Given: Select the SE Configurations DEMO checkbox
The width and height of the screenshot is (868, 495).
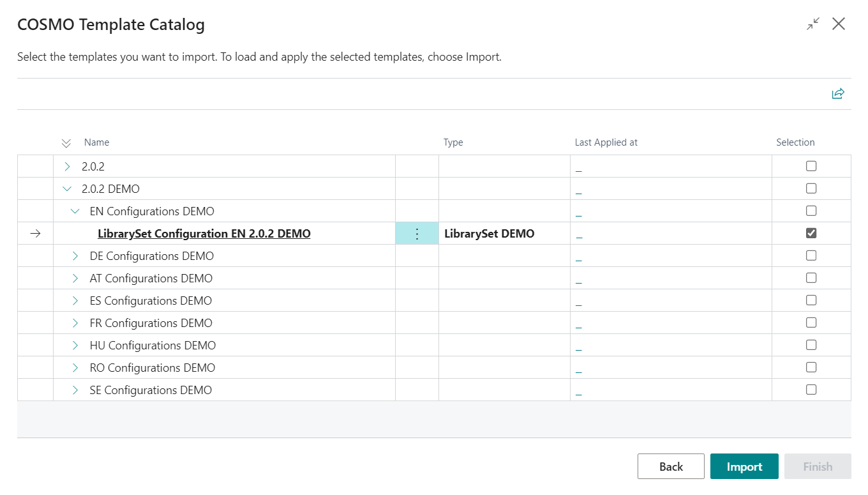Looking at the screenshot, I should (x=811, y=390).
